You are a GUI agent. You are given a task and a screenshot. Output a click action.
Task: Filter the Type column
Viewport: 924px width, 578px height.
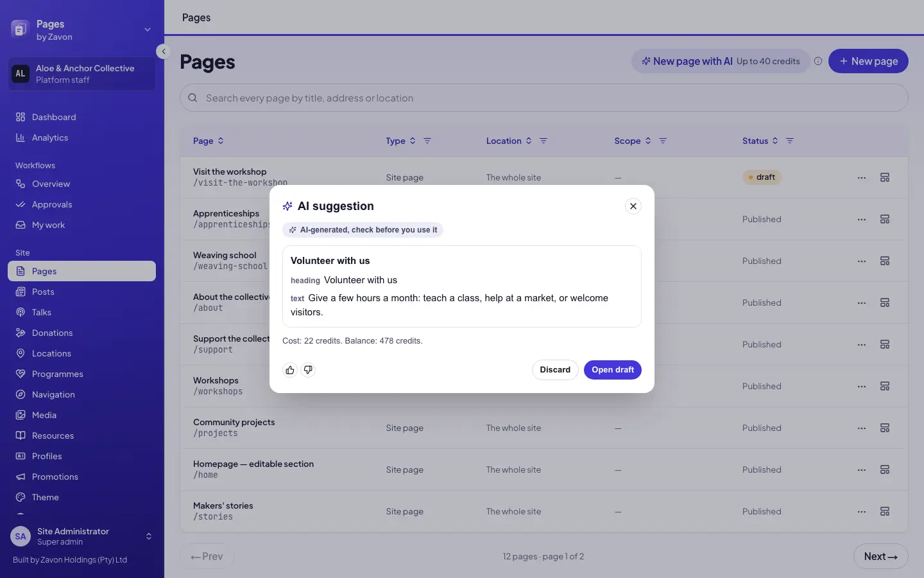point(427,141)
